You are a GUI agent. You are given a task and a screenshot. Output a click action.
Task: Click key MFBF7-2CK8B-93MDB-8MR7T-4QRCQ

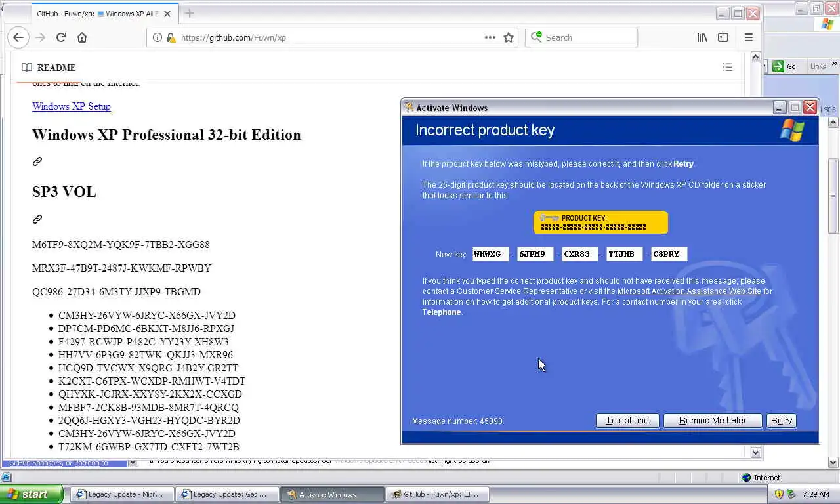(149, 408)
